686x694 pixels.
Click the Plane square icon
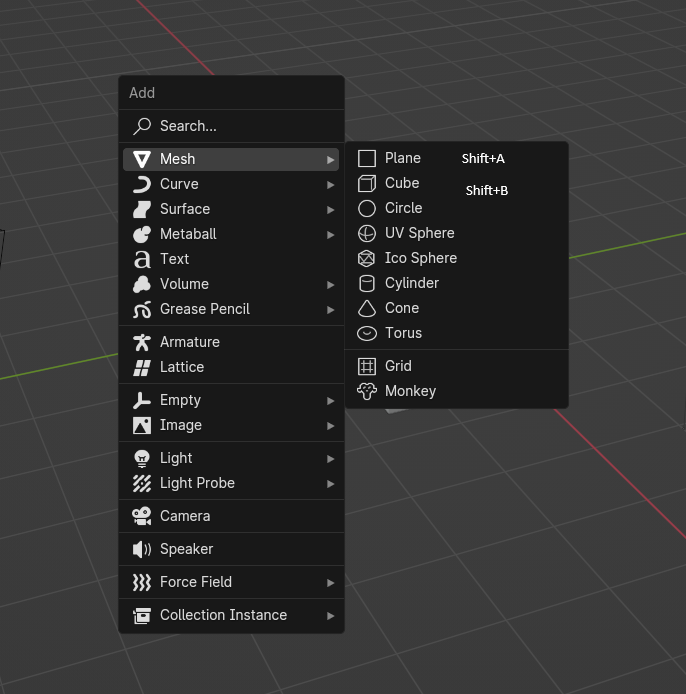[x=367, y=158]
